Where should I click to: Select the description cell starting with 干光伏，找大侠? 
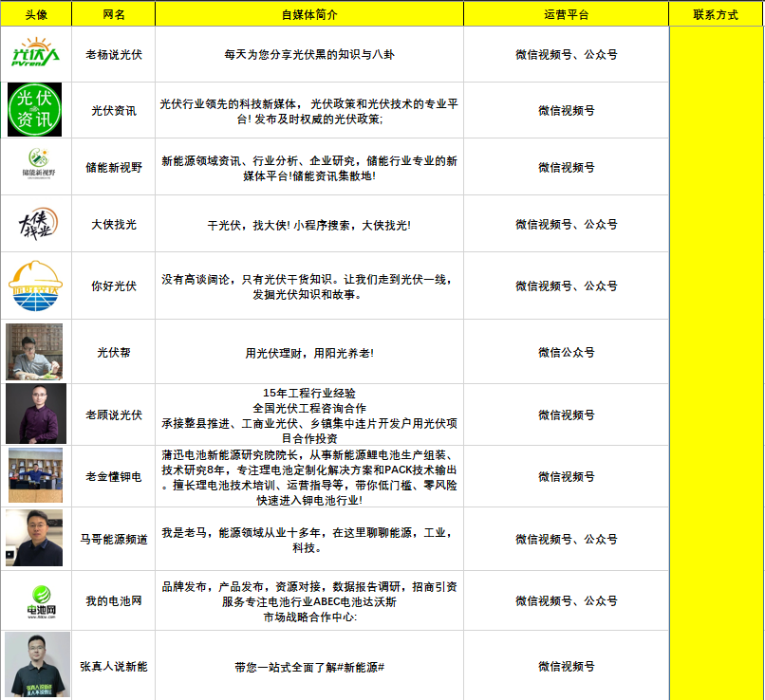point(309,225)
